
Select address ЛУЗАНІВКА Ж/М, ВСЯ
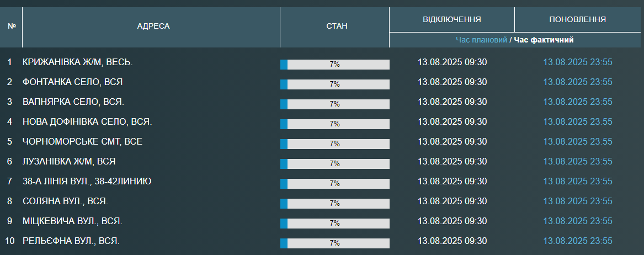coord(69,161)
